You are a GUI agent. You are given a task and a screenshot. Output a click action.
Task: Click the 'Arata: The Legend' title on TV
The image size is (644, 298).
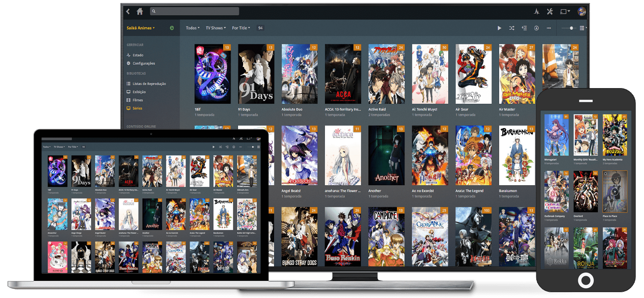point(469,191)
